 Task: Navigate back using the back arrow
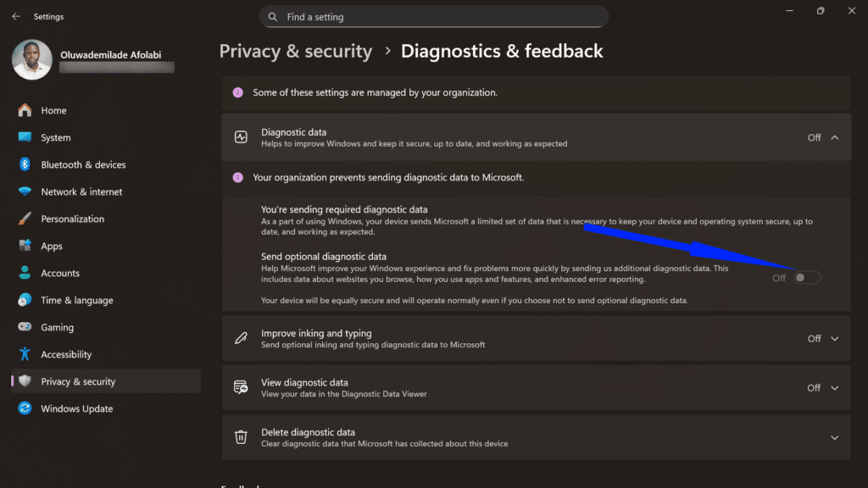click(15, 15)
